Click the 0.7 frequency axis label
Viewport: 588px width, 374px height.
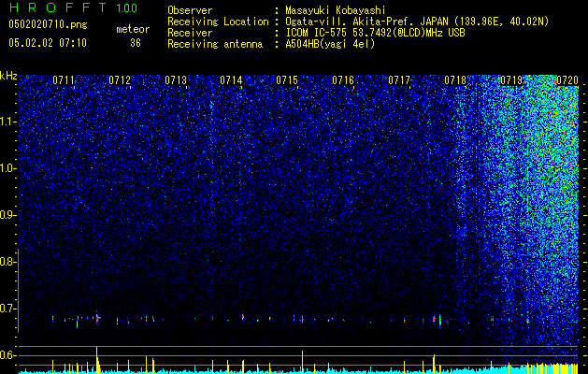[8, 309]
